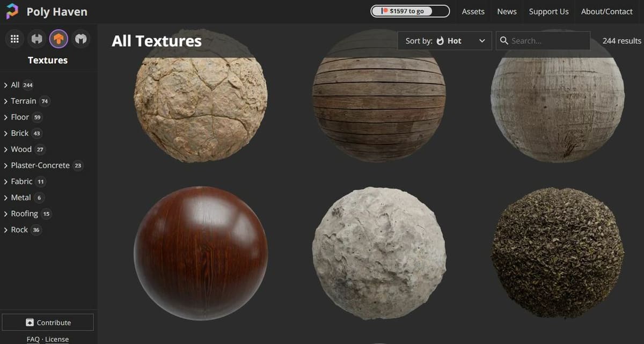Select the Metal category
This screenshot has height=344, width=644.
(22, 197)
